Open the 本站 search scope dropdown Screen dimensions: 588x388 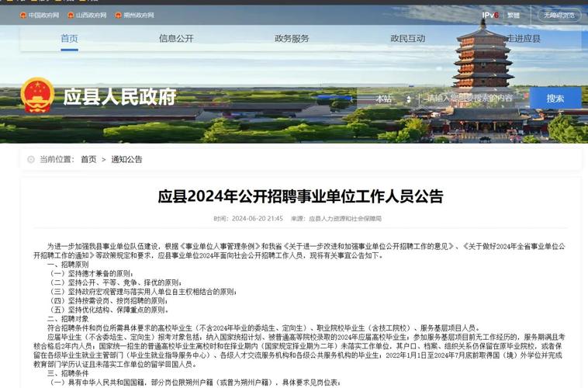point(393,99)
